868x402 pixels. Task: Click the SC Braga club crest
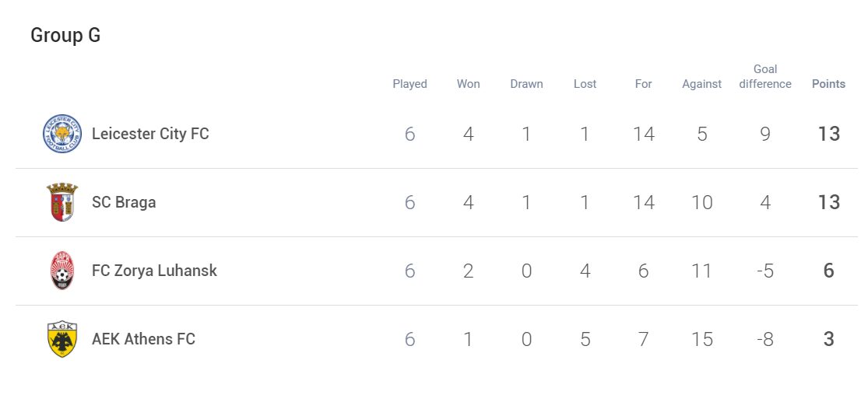pyautogui.click(x=62, y=202)
